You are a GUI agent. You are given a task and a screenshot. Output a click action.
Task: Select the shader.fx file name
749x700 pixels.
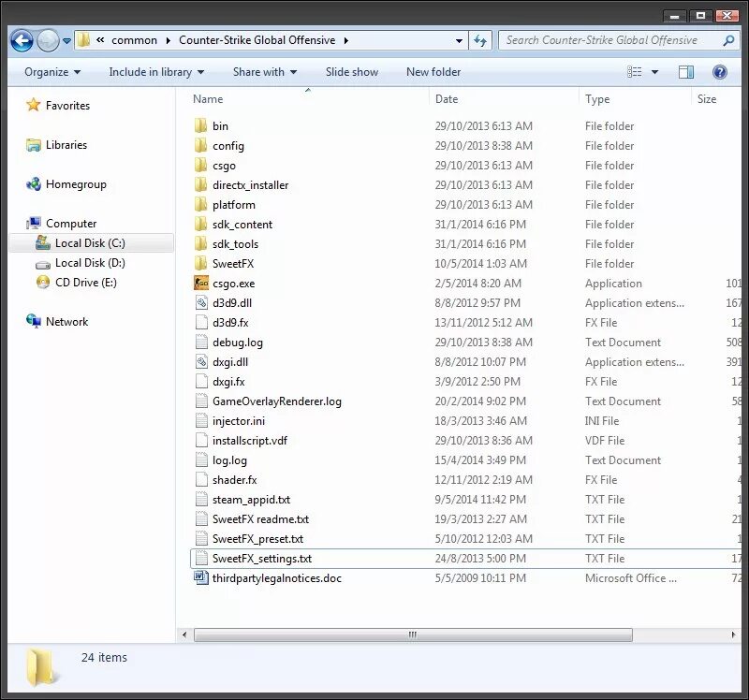(x=235, y=480)
